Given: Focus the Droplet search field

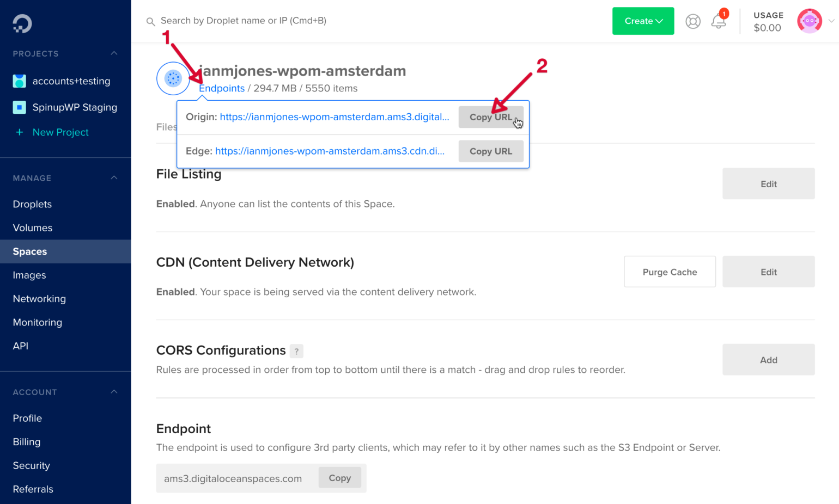Looking at the screenshot, I should (244, 21).
